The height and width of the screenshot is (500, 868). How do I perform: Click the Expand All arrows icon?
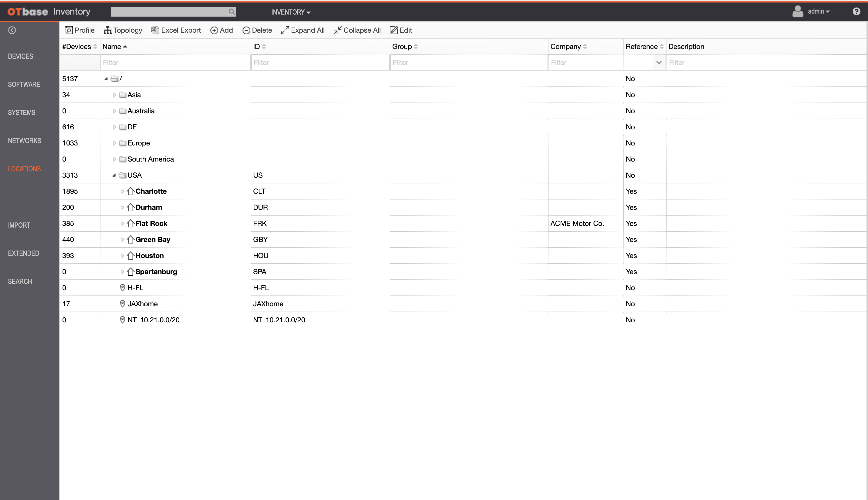click(285, 30)
